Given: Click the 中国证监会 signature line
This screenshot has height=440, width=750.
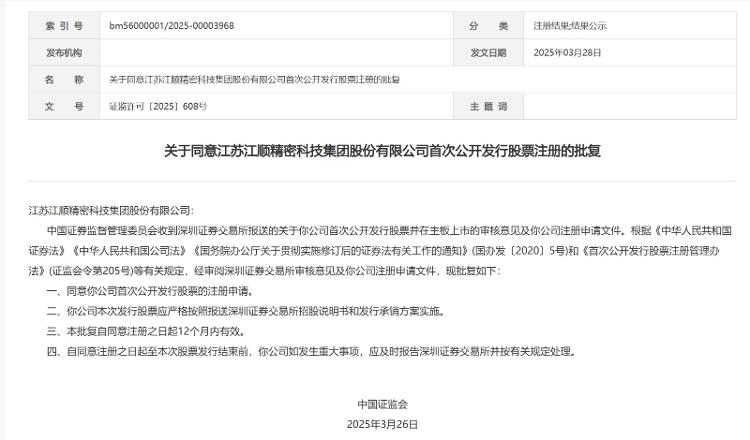Looking at the screenshot, I should pos(382,404).
